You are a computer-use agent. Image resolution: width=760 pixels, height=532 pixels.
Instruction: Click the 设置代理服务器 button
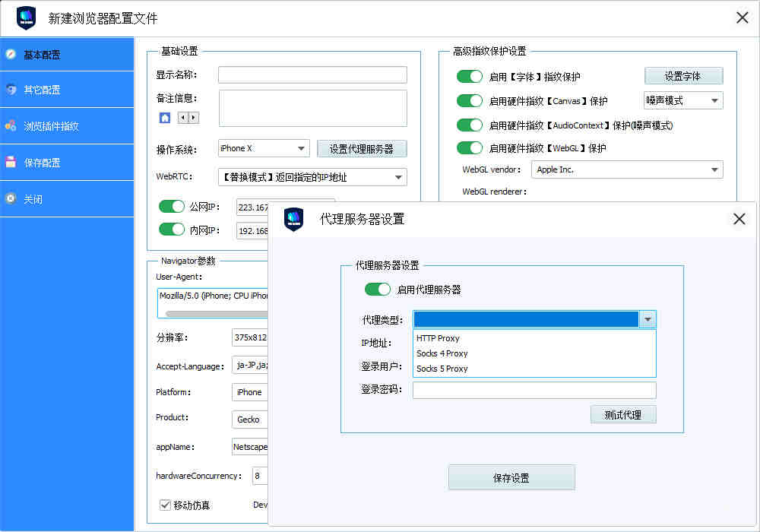362,149
